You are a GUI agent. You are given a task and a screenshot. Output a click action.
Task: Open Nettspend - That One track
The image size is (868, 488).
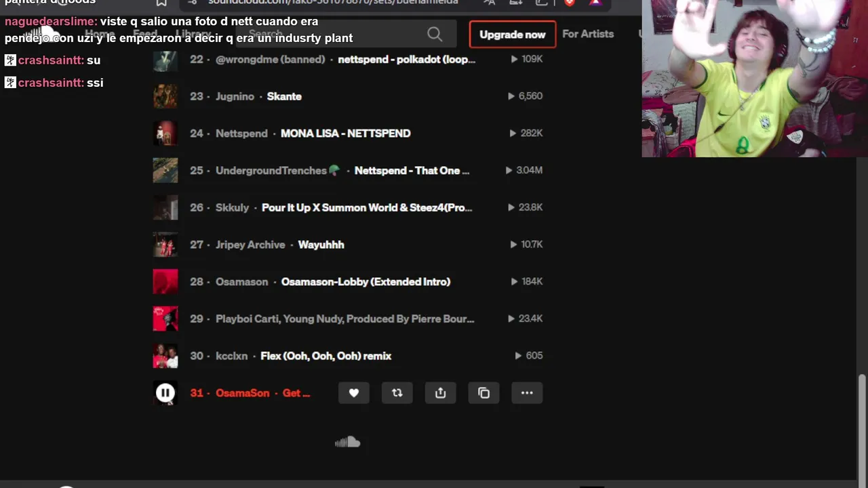pos(412,171)
